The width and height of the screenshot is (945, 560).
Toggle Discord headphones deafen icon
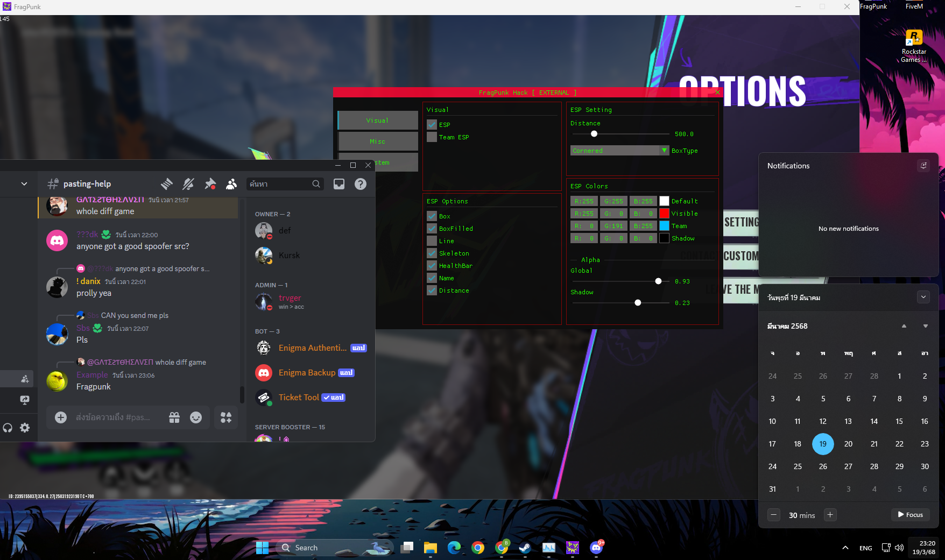8,428
